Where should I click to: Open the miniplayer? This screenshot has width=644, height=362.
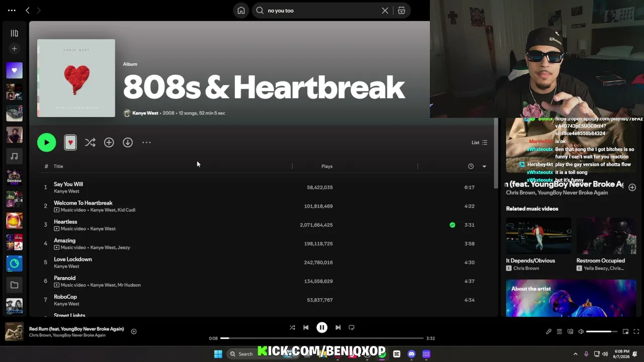626,332
